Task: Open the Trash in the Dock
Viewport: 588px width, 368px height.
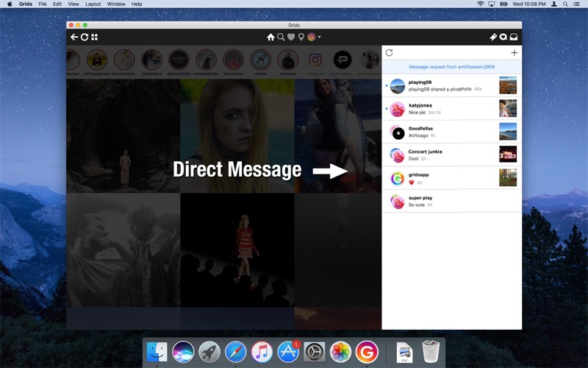Action: pos(431,352)
